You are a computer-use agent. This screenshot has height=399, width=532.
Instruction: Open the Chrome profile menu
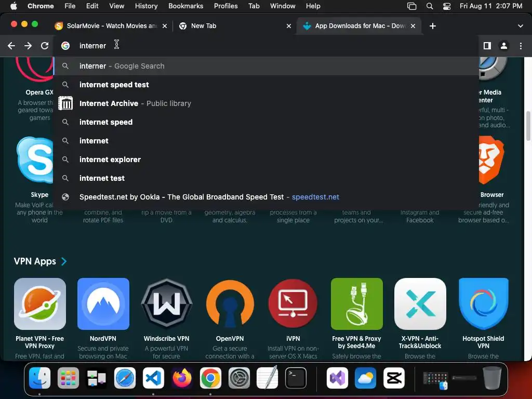[x=503, y=46]
